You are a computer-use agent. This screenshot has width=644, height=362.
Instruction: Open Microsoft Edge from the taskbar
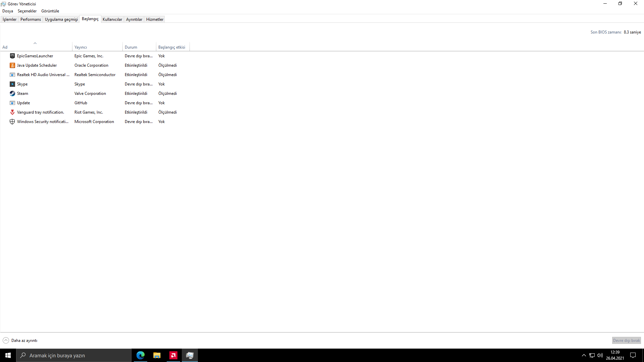click(141, 355)
